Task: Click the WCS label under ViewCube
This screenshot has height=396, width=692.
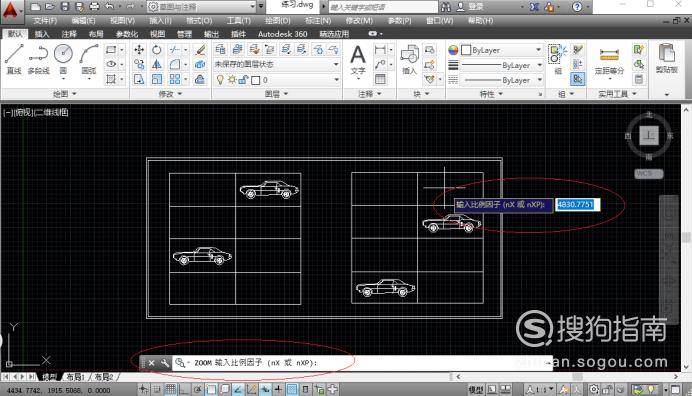Action: pyautogui.click(x=649, y=173)
